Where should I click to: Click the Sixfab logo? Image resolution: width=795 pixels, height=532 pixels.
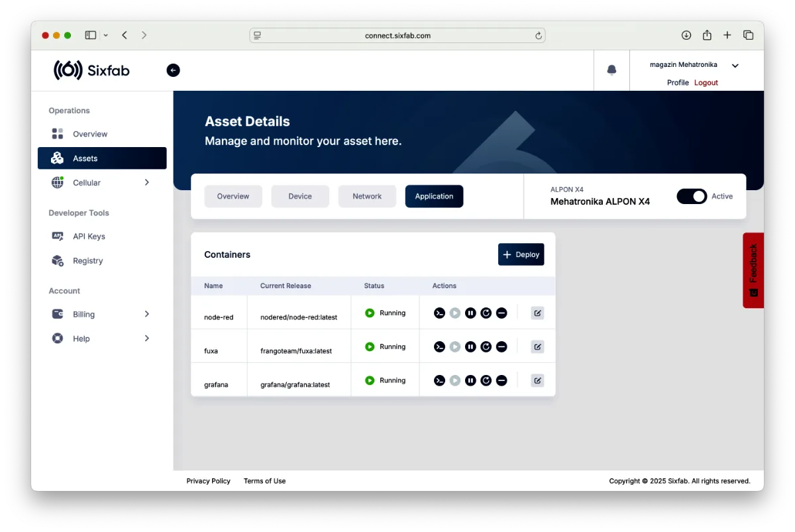tap(91, 70)
